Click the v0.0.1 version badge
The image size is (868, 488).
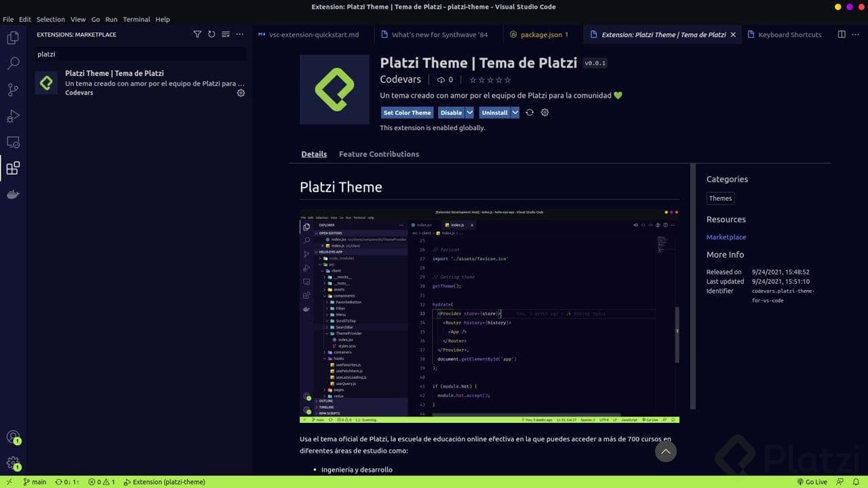point(595,63)
